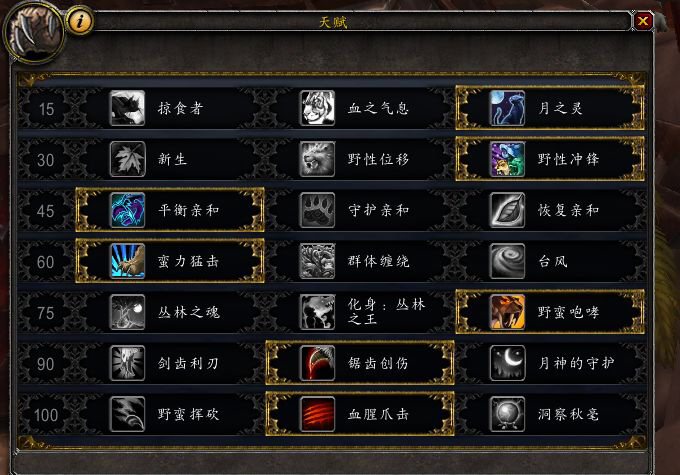
Task: Click the claw portrait at window corner
Action: tap(33, 33)
